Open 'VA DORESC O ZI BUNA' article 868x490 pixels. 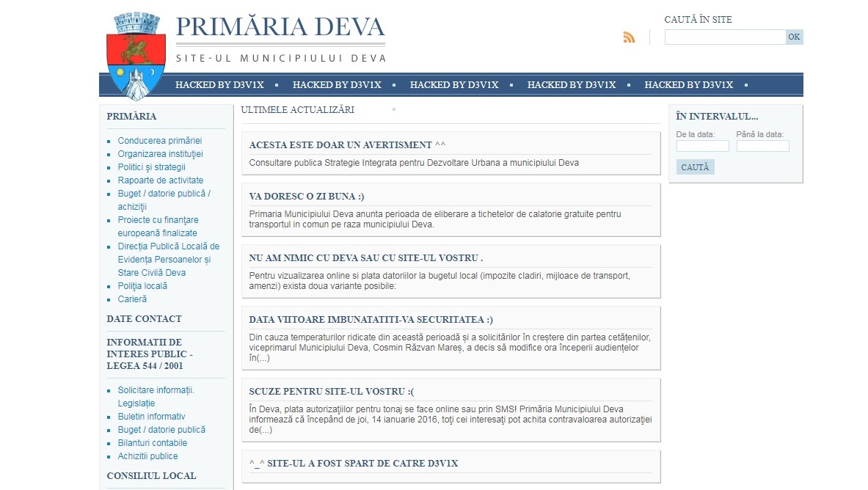click(307, 197)
